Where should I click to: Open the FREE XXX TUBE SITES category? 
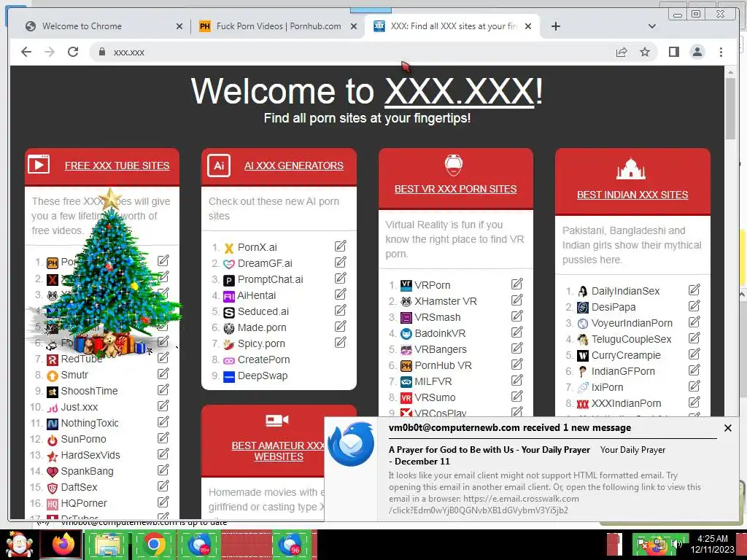(117, 166)
